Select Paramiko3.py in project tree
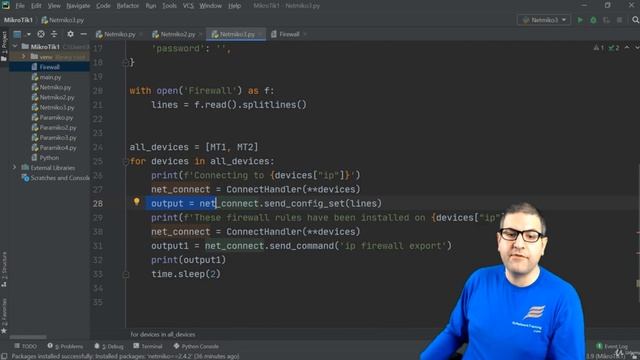Viewport: 640px width, 360px height. point(58,138)
